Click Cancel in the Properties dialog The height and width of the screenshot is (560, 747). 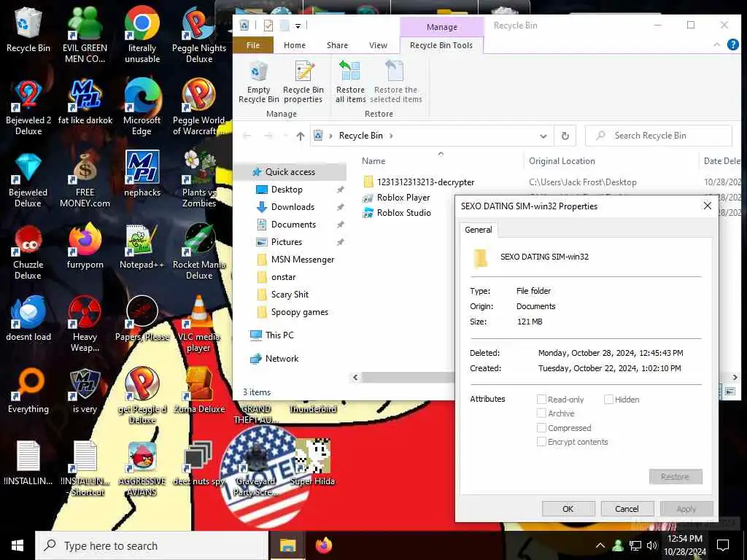pos(627,508)
